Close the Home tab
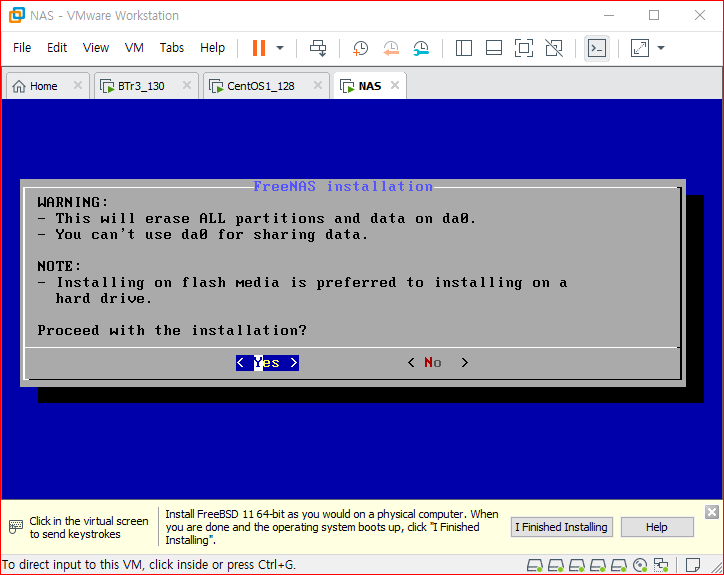Screen dimensions: 724x575 click(78, 85)
